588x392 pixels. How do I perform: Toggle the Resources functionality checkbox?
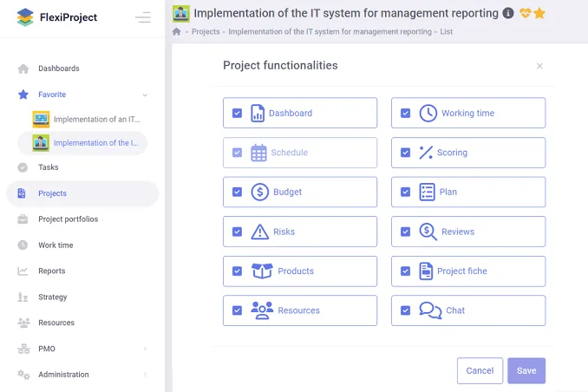(x=237, y=310)
